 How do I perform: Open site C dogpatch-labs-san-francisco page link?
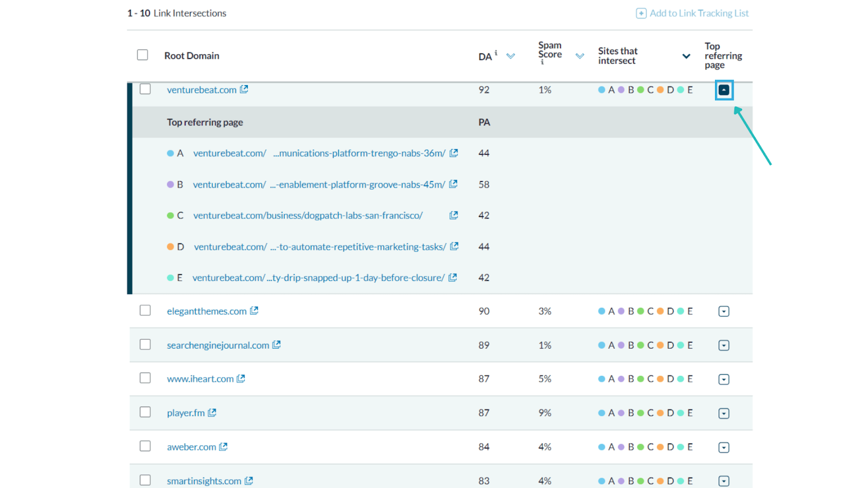tap(308, 216)
